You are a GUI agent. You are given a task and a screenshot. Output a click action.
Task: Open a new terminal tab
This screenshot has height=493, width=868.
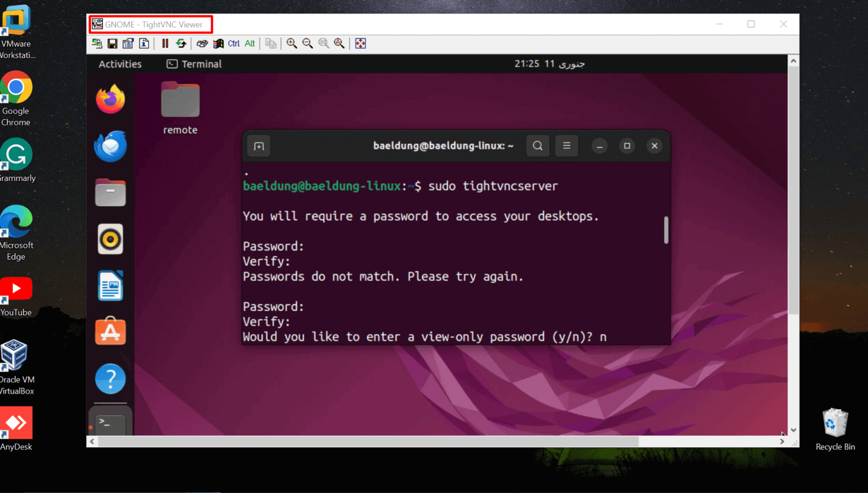point(258,146)
